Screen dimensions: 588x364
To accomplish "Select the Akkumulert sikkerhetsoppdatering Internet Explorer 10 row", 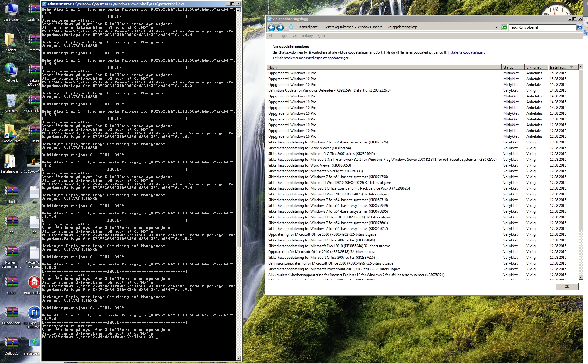I will tap(422, 275).
